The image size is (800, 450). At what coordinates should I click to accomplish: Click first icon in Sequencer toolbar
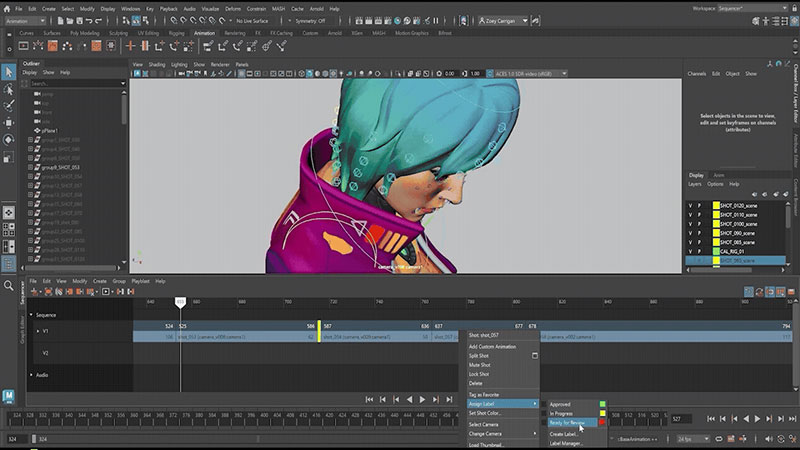coord(35,291)
